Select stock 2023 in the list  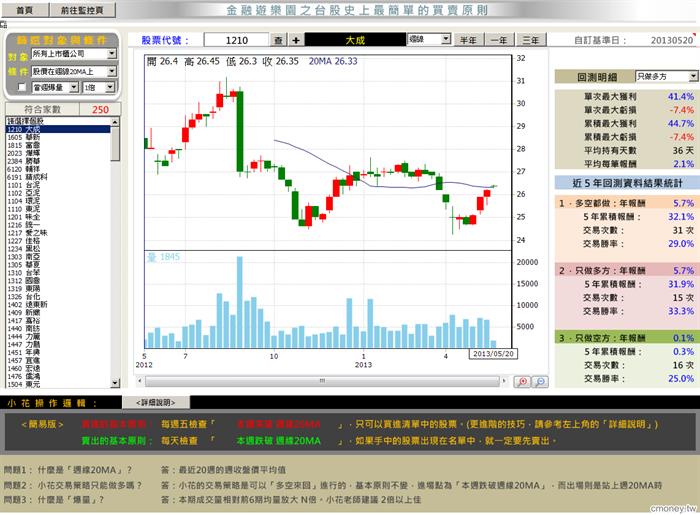(x=58, y=153)
